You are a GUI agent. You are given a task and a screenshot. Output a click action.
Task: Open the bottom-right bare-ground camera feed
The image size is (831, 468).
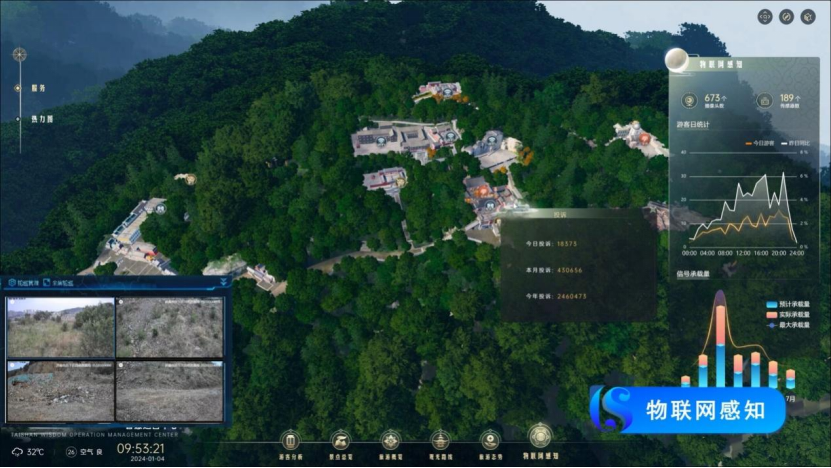pos(170,391)
